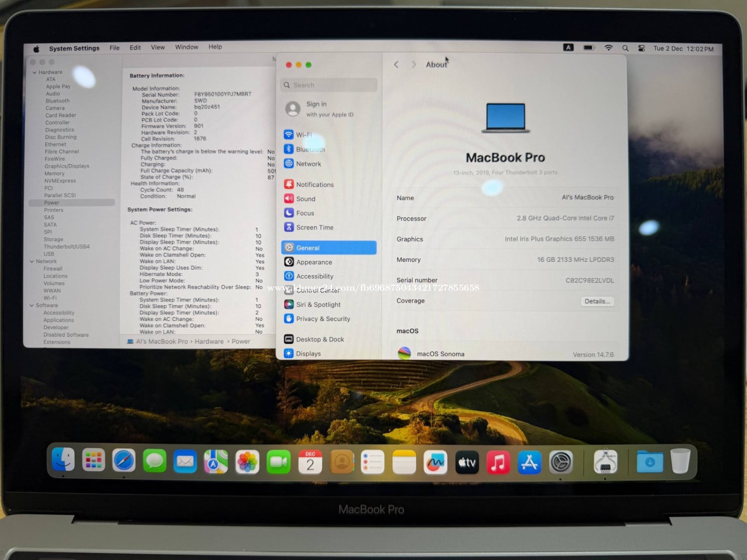Viewport: 747px width, 560px height.
Task: Launch Music app from the Dock
Action: click(498, 462)
